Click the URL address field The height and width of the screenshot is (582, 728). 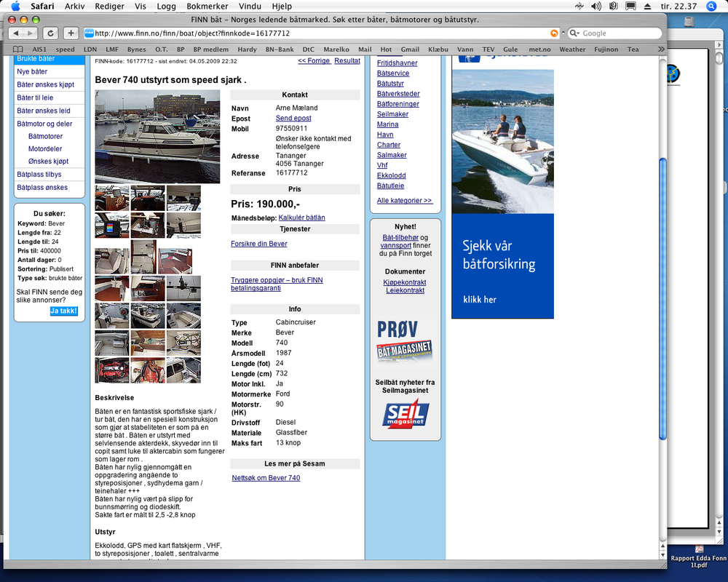(x=320, y=33)
